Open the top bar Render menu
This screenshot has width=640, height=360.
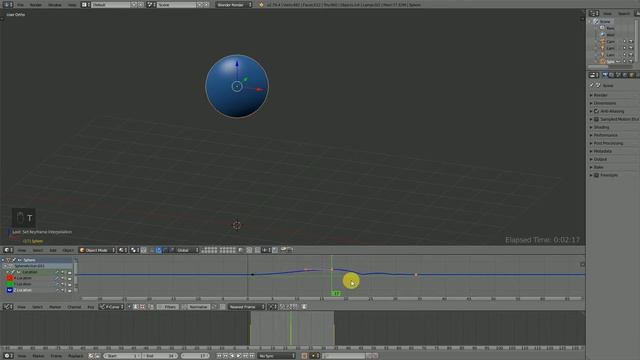36,5
